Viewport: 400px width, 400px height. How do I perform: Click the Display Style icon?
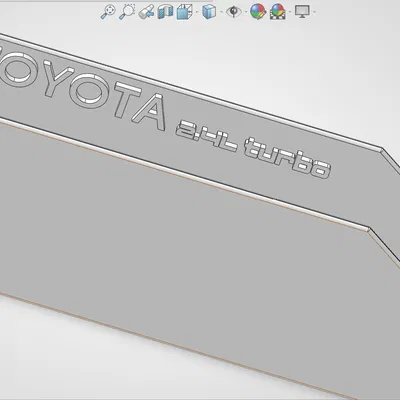[x=209, y=12]
